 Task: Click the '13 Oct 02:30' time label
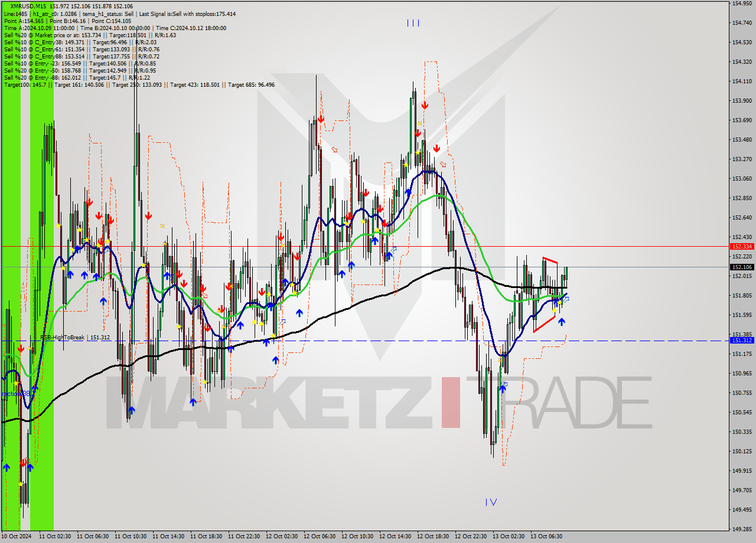(509, 537)
